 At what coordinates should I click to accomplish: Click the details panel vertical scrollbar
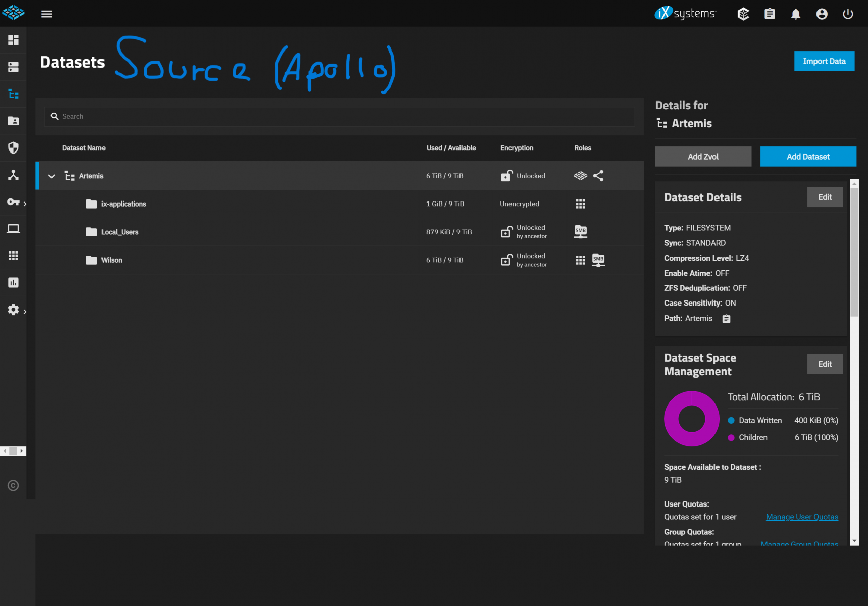[854, 252]
